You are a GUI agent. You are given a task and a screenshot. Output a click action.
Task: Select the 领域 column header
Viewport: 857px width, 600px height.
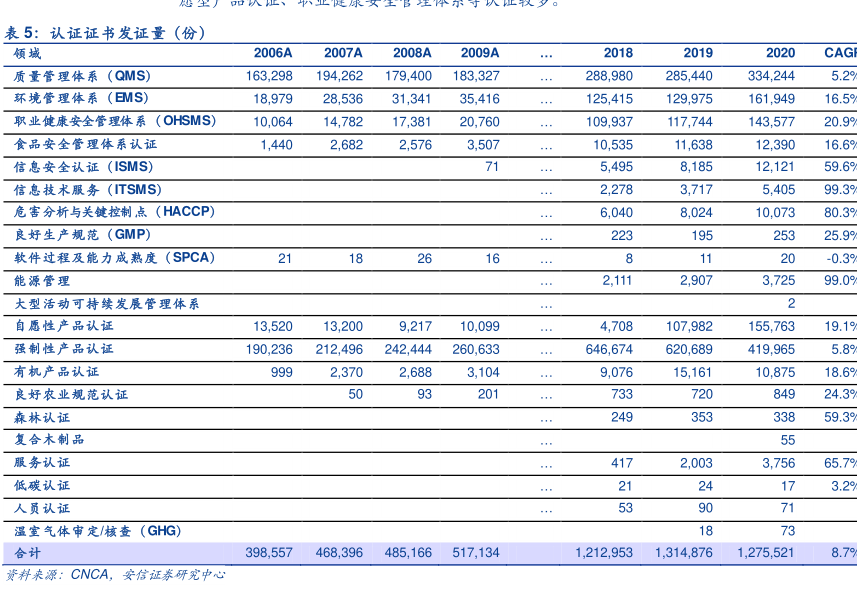tap(28, 53)
